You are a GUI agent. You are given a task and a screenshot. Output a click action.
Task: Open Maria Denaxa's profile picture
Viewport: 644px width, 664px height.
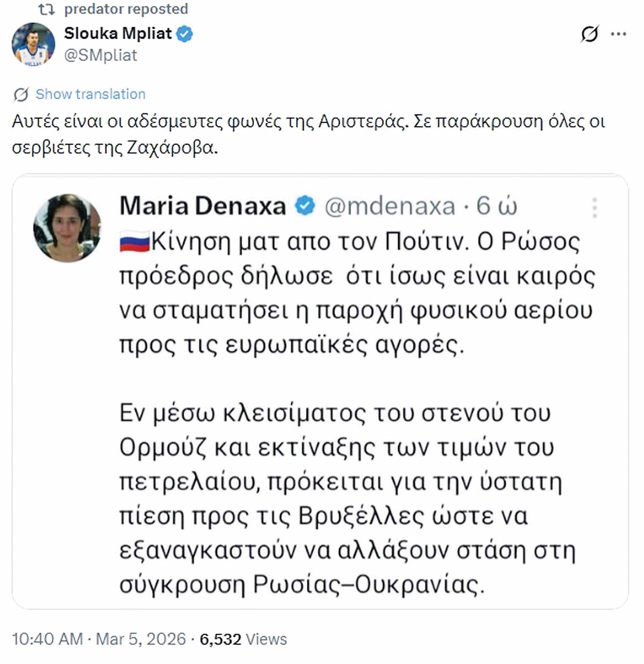click(67, 228)
